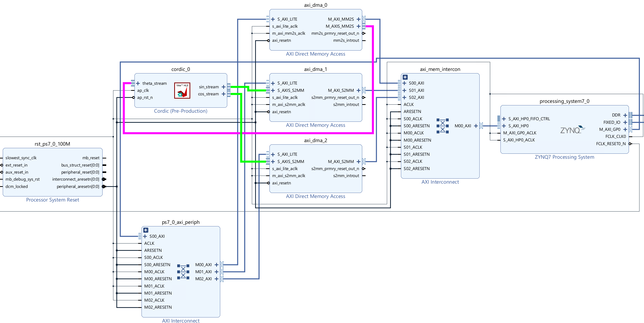Expand M_AXI_S2MM interface on axi_dma_2
Viewport: 644px width, 323px height.
tap(359, 161)
